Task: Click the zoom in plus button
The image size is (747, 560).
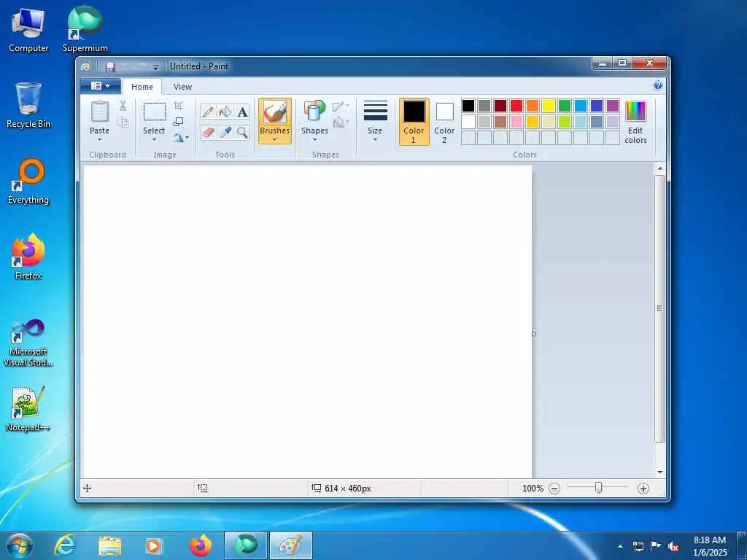Action: [x=643, y=489]
